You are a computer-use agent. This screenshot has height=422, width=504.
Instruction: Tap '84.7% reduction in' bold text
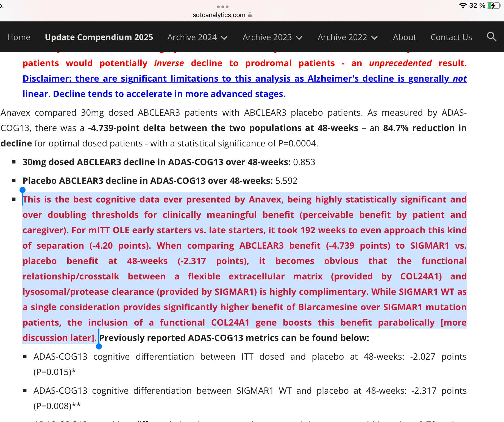pyautogui.click(x=425, y=128)
